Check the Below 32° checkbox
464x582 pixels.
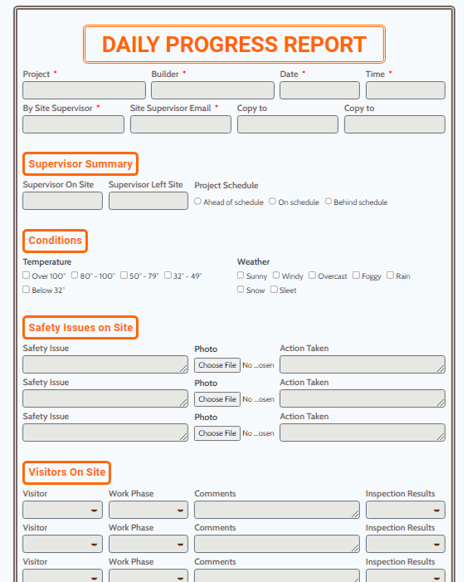click(x=26, y=289)
